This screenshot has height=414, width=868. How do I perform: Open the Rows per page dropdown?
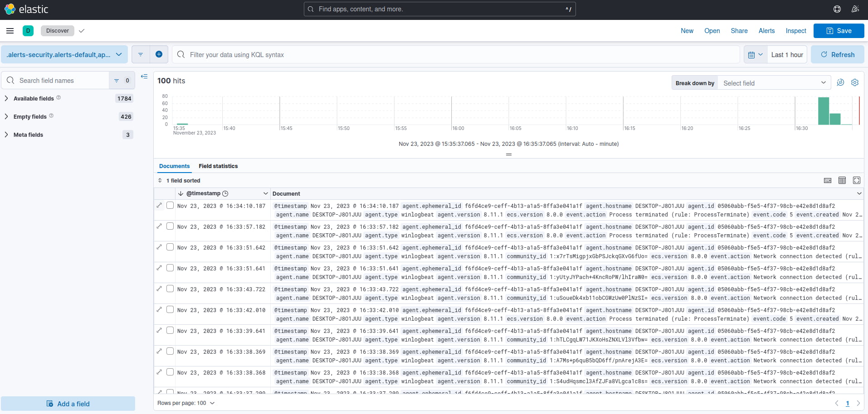(x=186, y=403)
